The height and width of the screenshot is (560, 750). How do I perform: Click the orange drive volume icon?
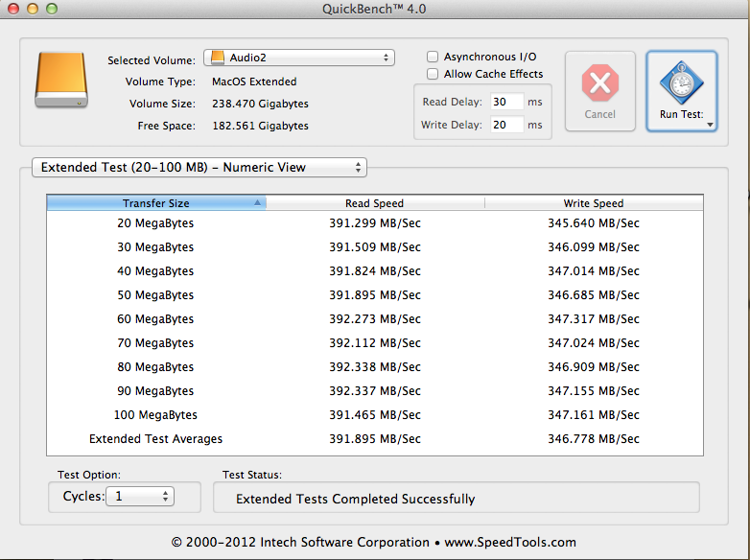61,80
